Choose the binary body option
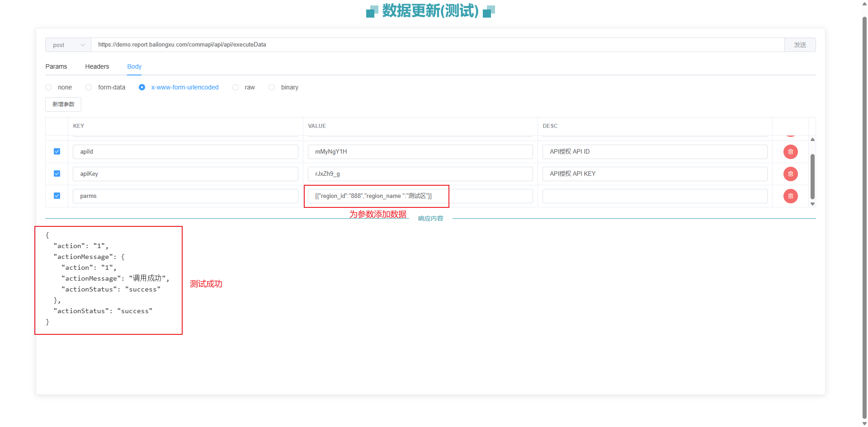This screenshot has height=427, width=868. [272, 87]
